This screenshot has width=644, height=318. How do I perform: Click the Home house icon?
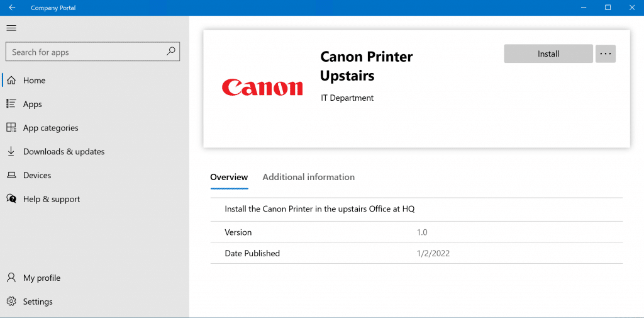tap(11, 80)
